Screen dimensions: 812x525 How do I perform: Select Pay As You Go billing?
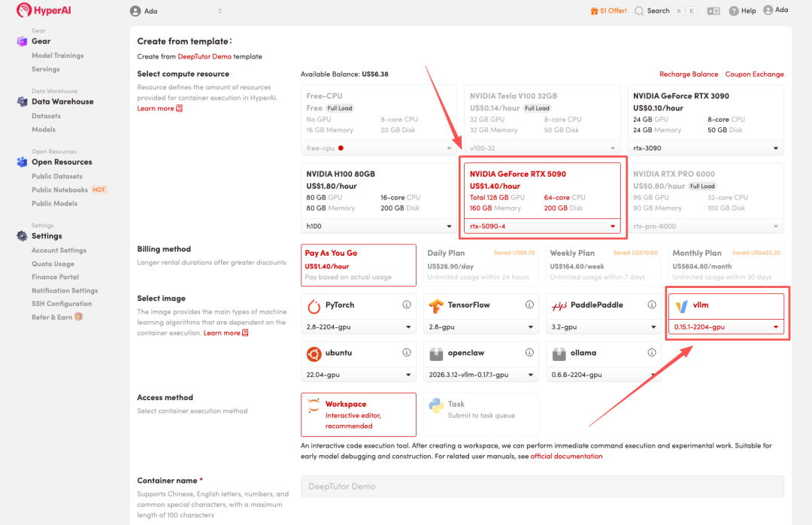pos(359,265)
